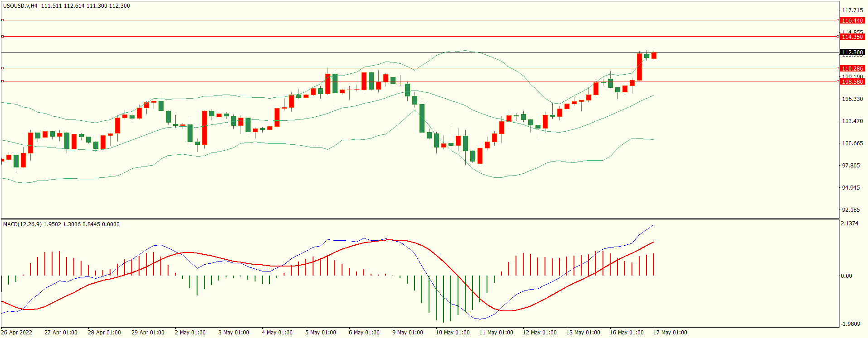Image resolution: width=868 pixels, height=338 pixels.
Task: Click the 12 May 01:00 date label
Action: click(540, 332)
